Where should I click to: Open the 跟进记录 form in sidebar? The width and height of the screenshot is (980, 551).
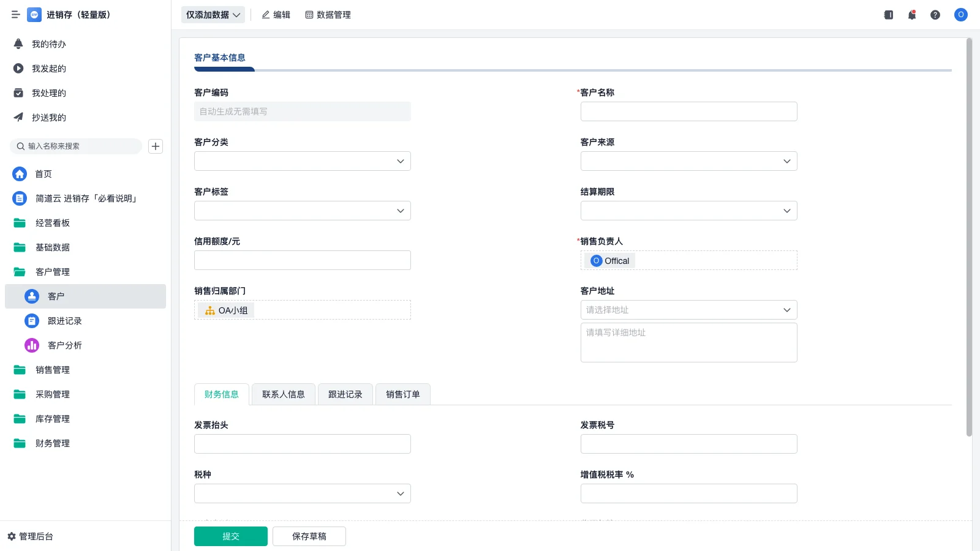pos(85,321)
